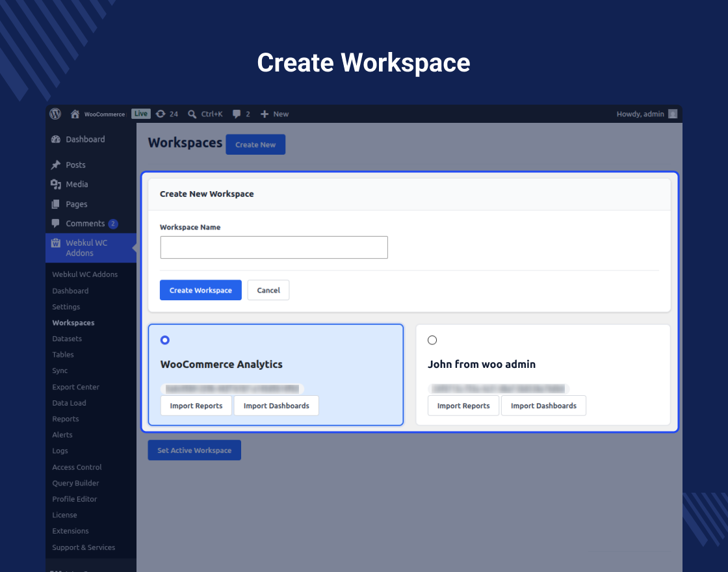This screenshot has height=572, width=728.
Task: Click the Set Active Workspace button
Action: point(194,450)
